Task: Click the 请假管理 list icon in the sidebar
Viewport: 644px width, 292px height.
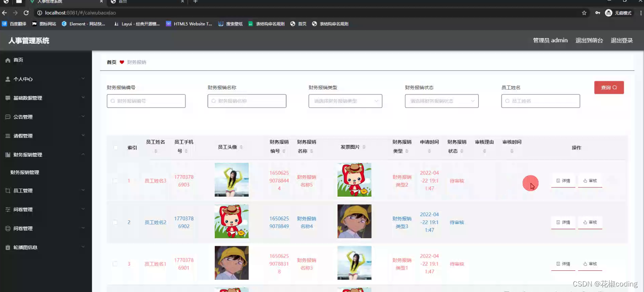Action: 7,136
